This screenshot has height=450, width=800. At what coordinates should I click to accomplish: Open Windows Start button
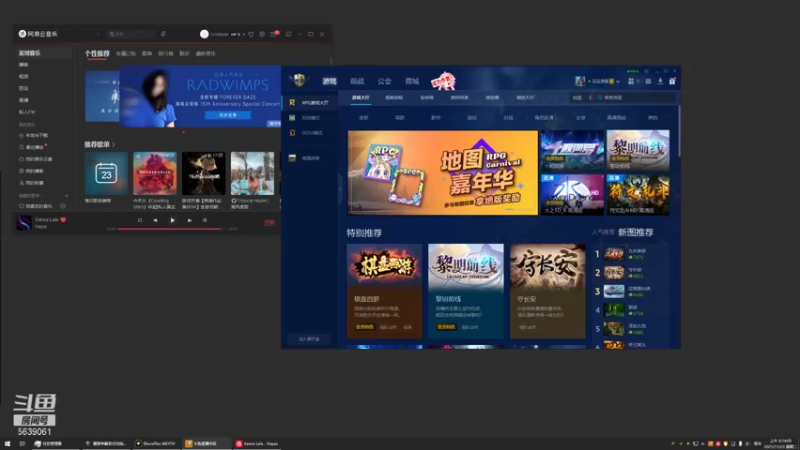(x=7, y=444)
